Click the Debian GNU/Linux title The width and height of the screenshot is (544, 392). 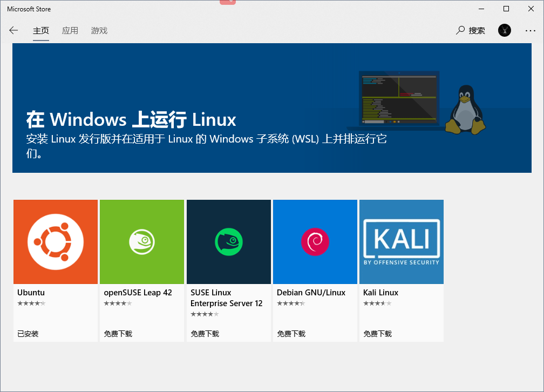pyautogui.click(x=311, y=293)
